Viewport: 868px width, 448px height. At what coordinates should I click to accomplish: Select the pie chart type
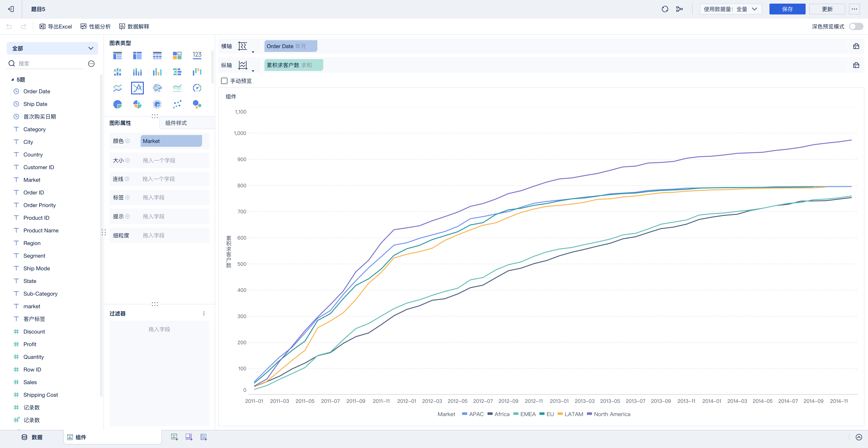point(117,104)
